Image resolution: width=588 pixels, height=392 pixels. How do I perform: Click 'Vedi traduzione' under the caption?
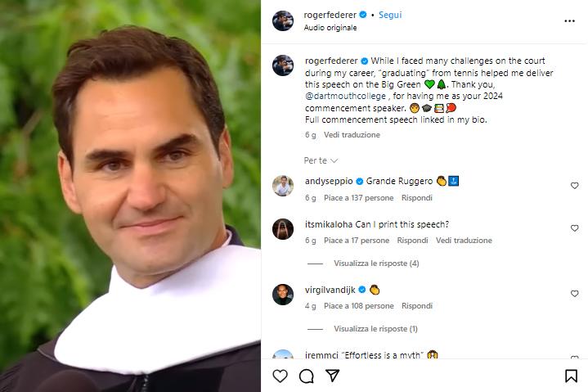(x=352, y=134)
